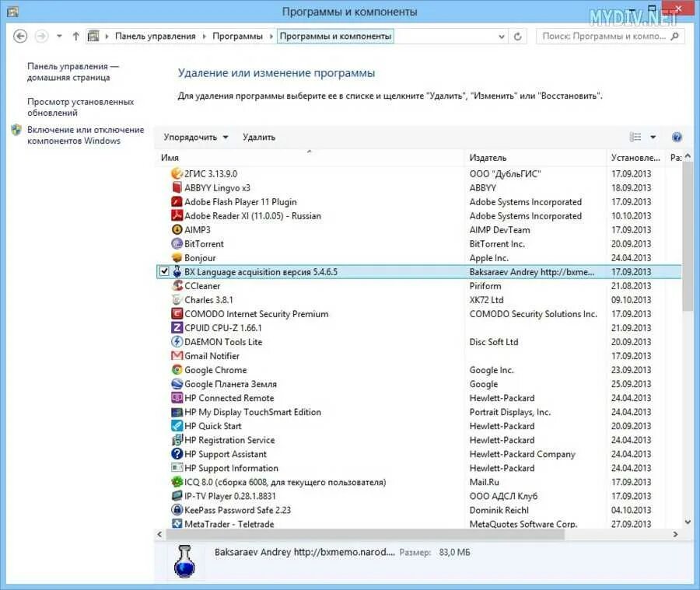Open Просмотр установленных обновлений link
700x590 pixels.
point(80,107)
